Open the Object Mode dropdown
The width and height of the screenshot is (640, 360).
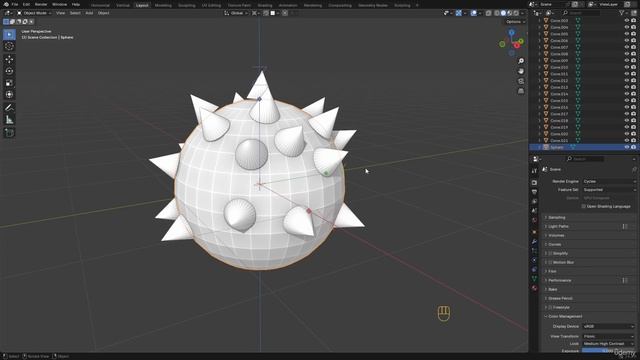click(x=34, y=13)
